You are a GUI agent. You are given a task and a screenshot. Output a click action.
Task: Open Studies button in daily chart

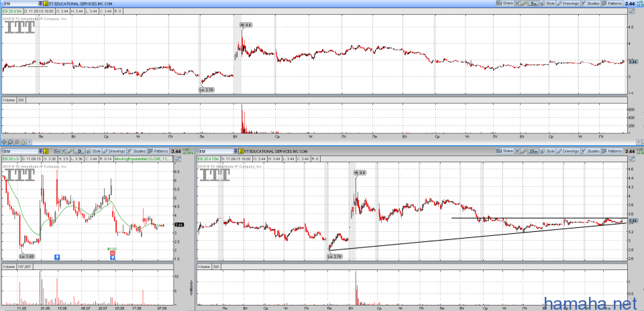(137, 151)
